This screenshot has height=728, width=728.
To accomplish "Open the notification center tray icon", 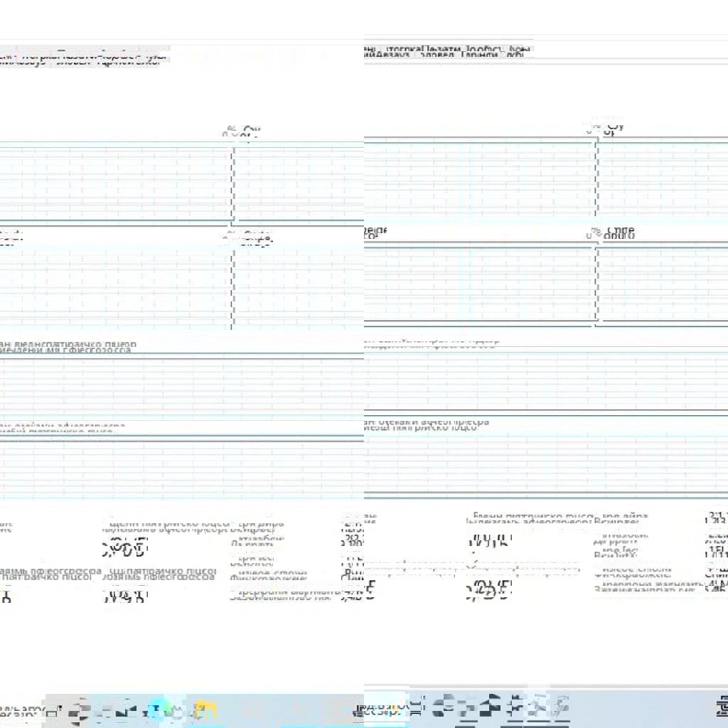I will point(719,707).
